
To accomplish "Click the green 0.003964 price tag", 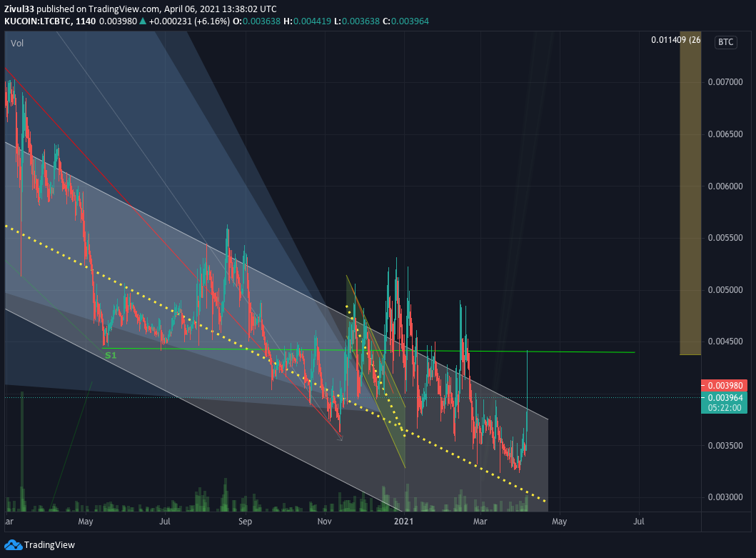I will (x=724, y=398).
